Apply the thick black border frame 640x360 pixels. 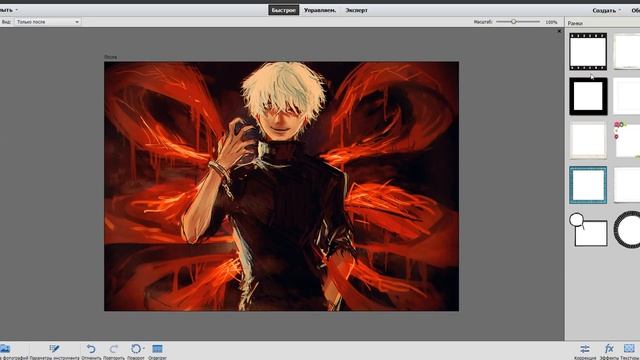(588, 96)
